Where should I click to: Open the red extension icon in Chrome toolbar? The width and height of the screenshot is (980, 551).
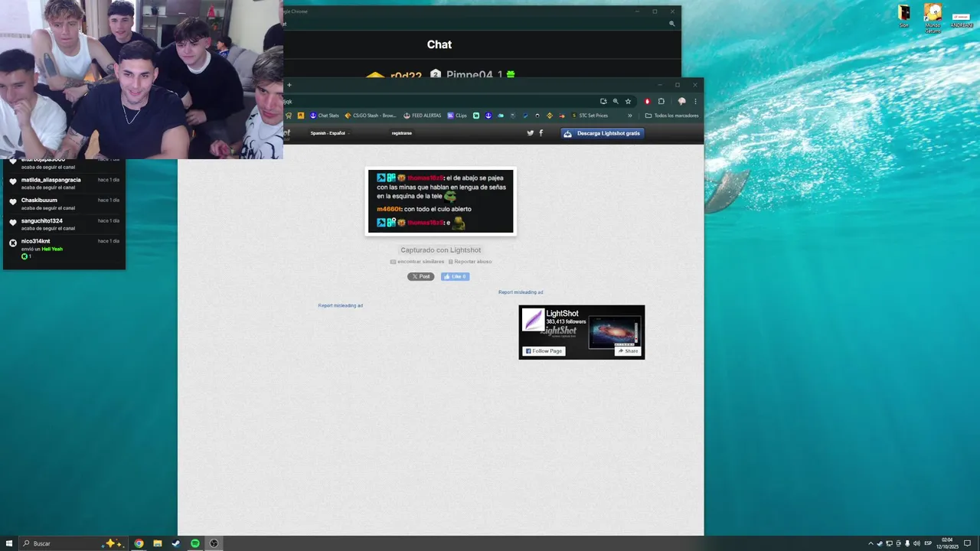click(x=647, y=101)
